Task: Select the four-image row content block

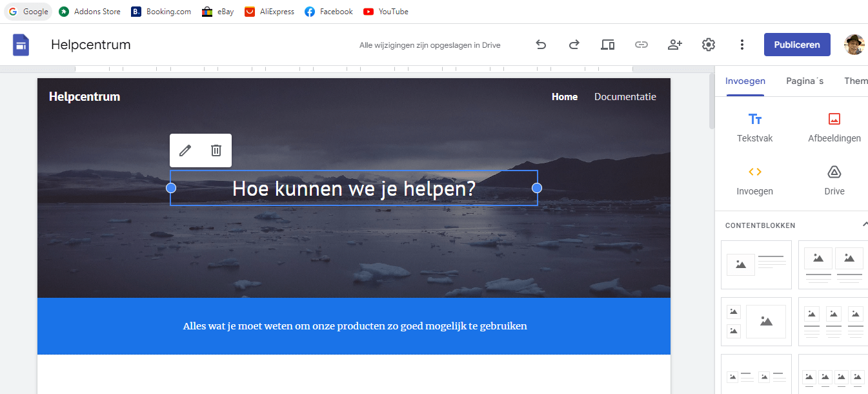Action: pyautogui.click(x=833, y=375)
